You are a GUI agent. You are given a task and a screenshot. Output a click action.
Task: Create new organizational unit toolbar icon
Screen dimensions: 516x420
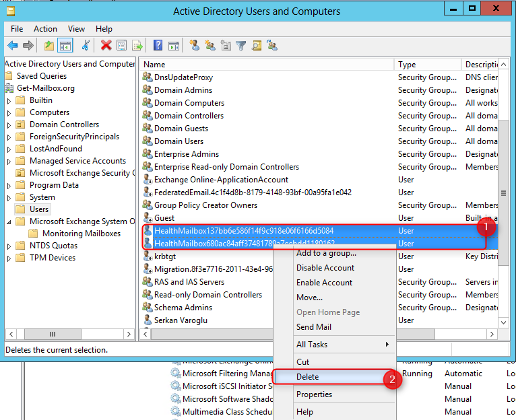(x=226, y=45)
